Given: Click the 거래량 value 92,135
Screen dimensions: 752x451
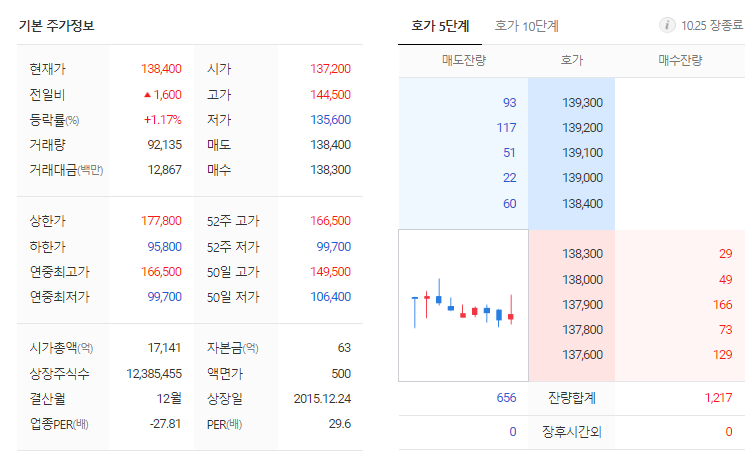Looking at the screenshot, I should [164, 145].
